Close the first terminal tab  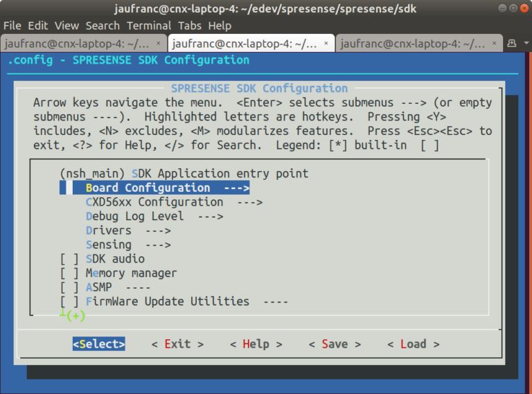158,43
